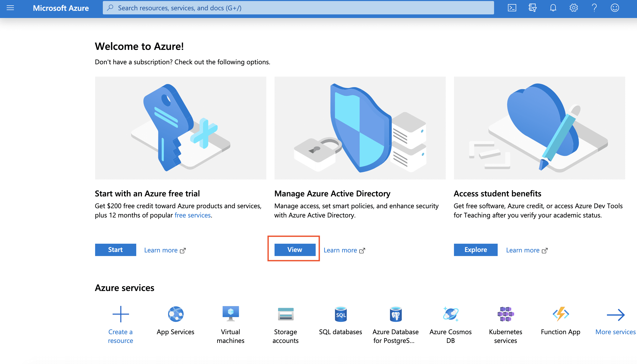Open the directory and subscription filter
The height and width of the screenshot is (364, 637).
tap(532, 8)
